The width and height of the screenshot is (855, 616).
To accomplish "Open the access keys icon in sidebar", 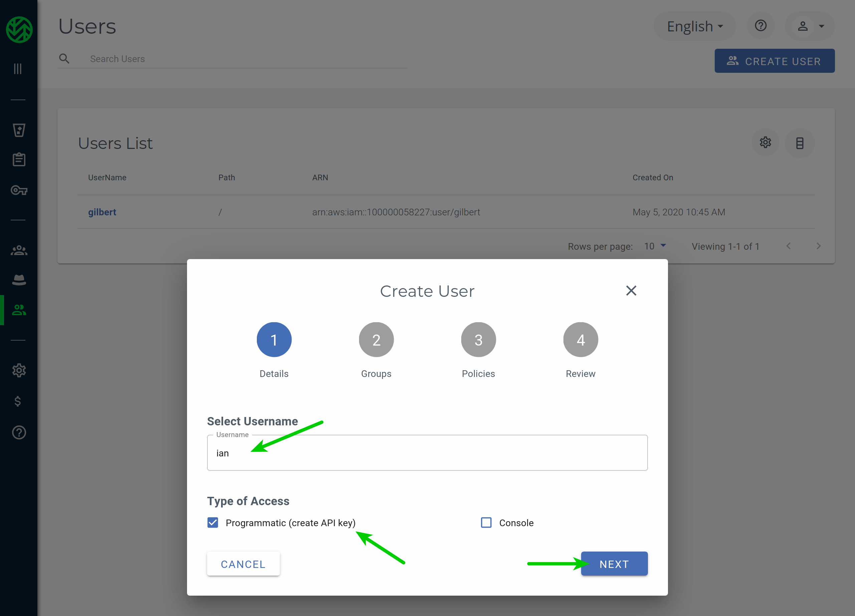I will point(18,190).
